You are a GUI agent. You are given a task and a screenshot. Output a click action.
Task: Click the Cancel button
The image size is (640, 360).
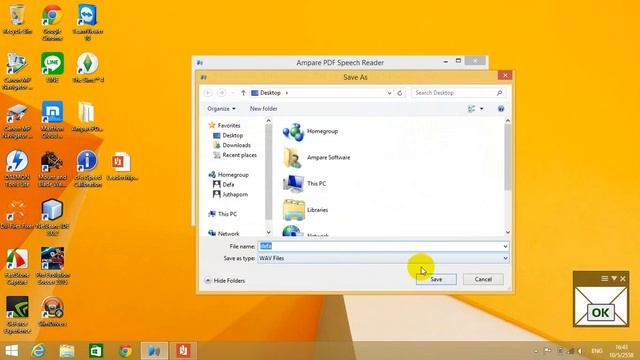pyautogui.click(x=483, y=279)
